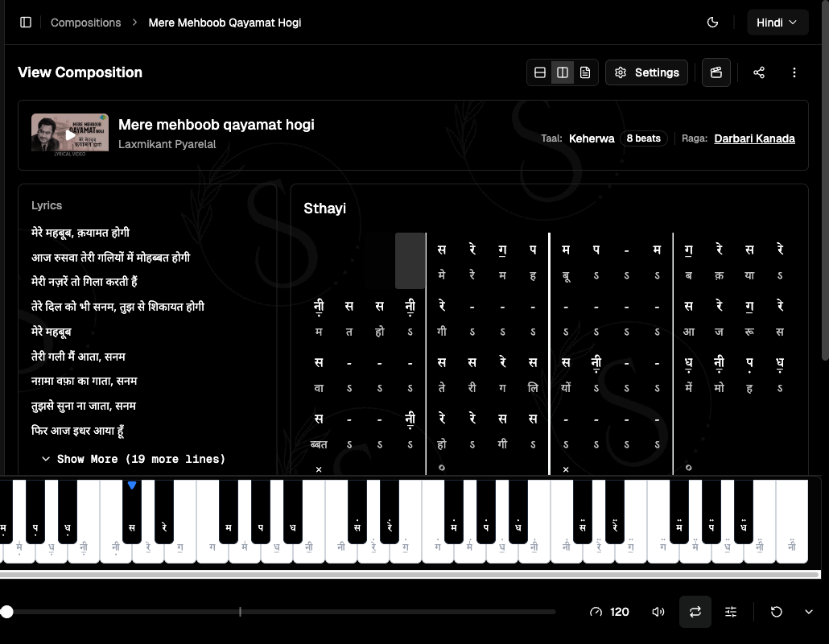The height and width of the screenshot is (644, 829).
Task: Open the Darbari Kanada raga link
Action: 754,138
